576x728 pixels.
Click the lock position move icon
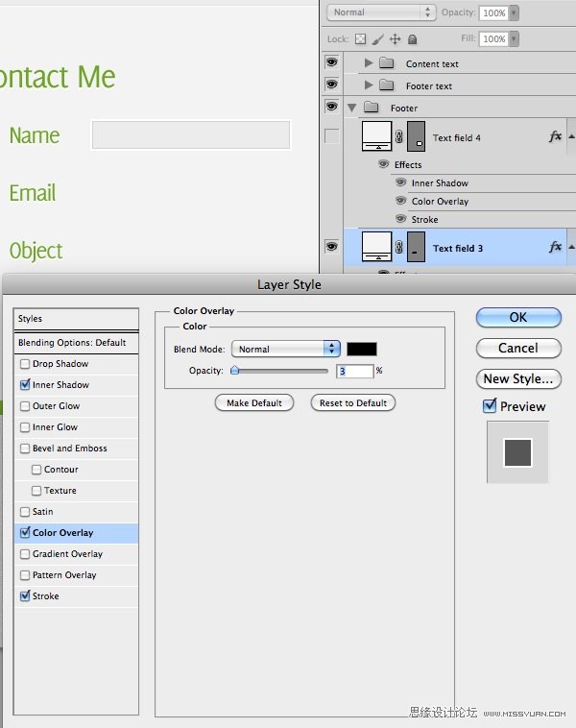(x=395, y=39)
